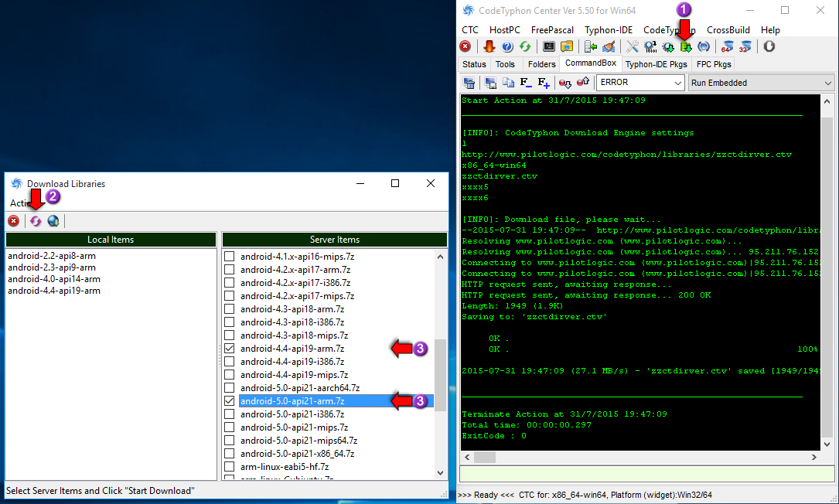Check android-5.0-api21-aarch64.7z checkbox
Image resolution: width=839 pixels, height=504 pixels.
coord(230,388)
